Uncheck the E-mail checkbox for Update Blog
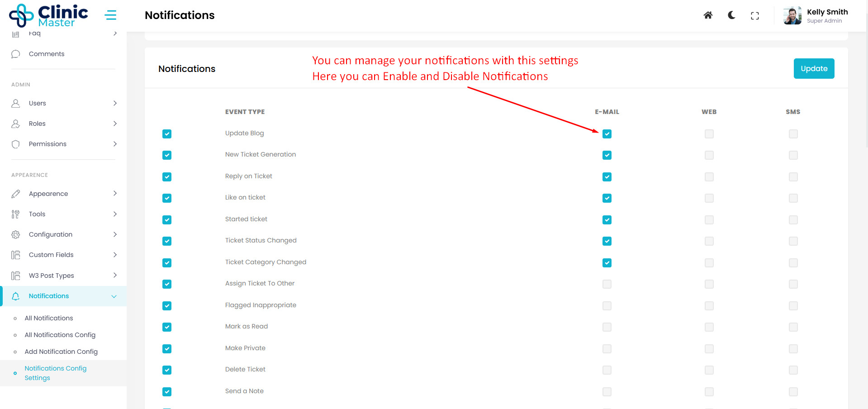The image size is (868, 409). coord(607,134)
